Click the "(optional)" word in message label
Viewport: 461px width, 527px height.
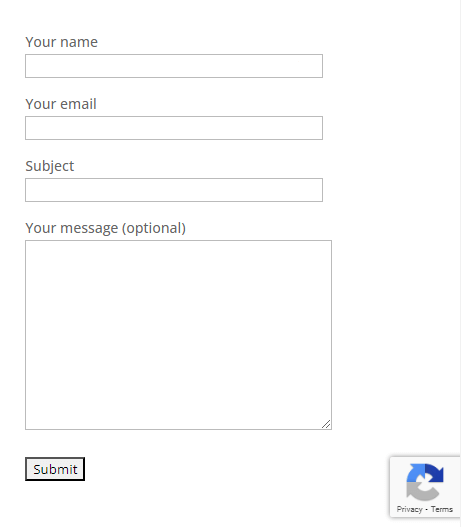pos(154,228)
